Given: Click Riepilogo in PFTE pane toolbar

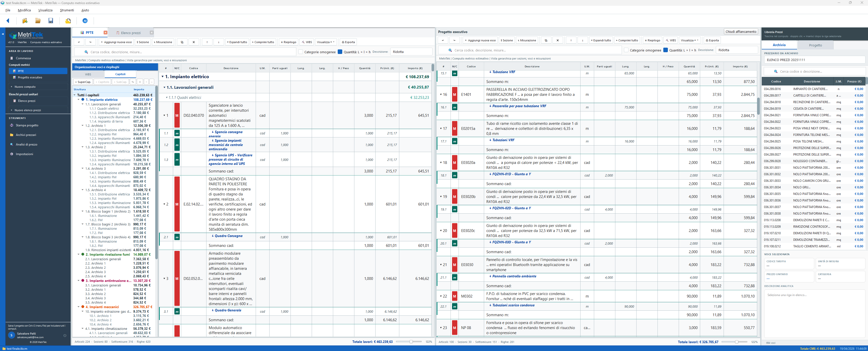Looking at the screenshot, I should point(288,42).
